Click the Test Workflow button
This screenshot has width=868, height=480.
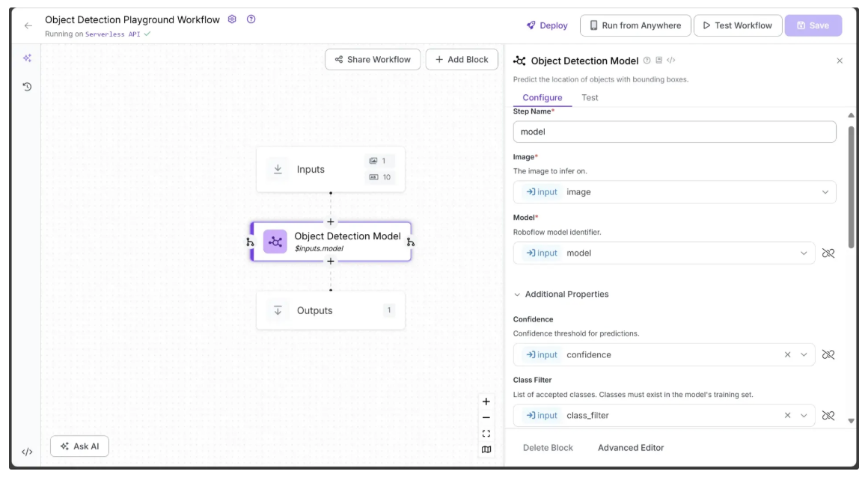tap(737, 25)
